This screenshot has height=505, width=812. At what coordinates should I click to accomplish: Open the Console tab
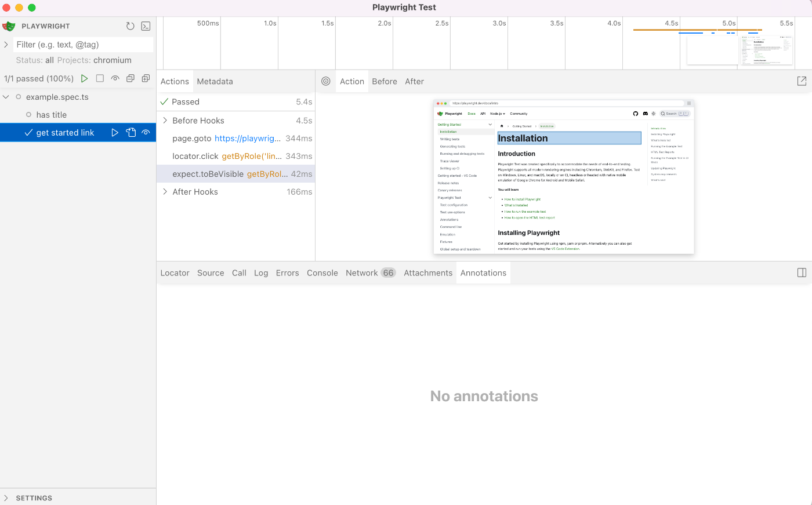pos(322,273)
